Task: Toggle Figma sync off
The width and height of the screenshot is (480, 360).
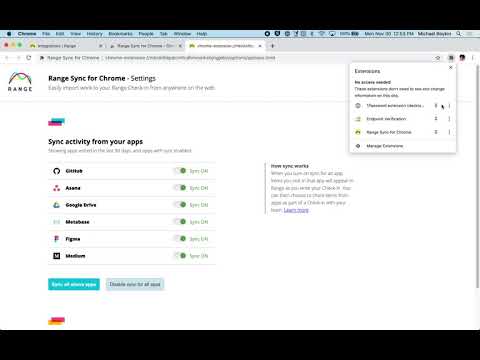Action: [x=180, y=239]
